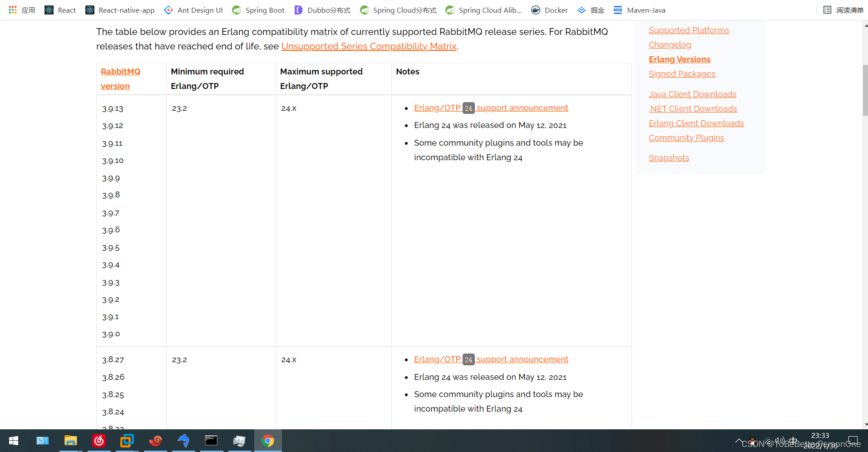Open the Spring Boot bookmark
The image size is (868, 452).
[258, 10]
